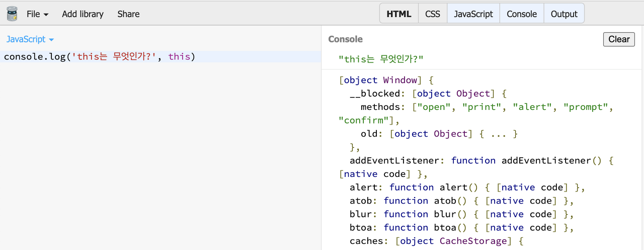Click the addEventListener function entry
Screen dimensions: 644x250
coord(476,167)
